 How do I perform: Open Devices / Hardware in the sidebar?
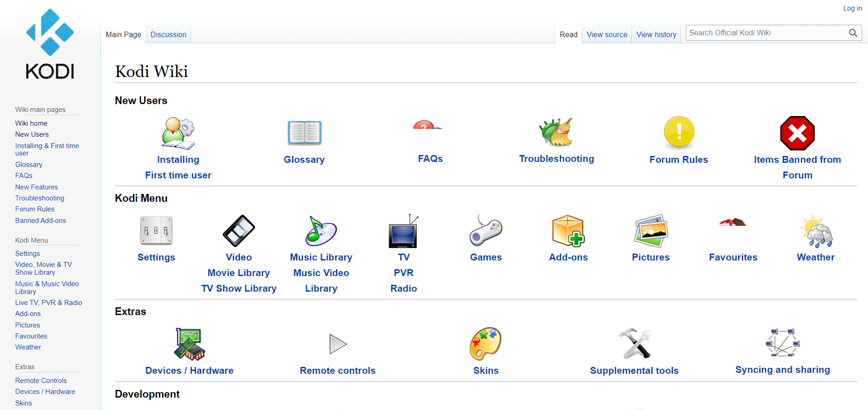45,392
